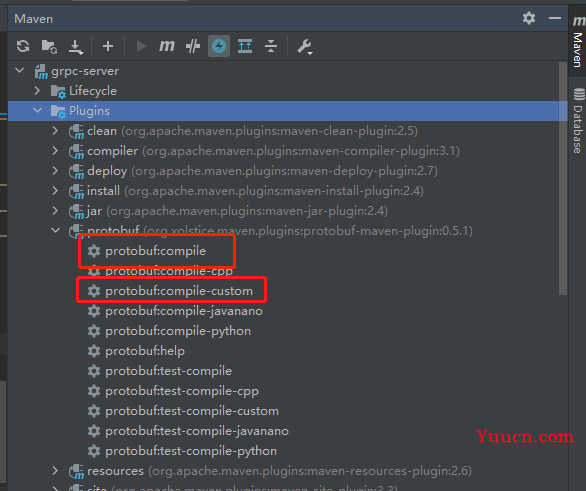Expand the resources plugin

(55, 471)
